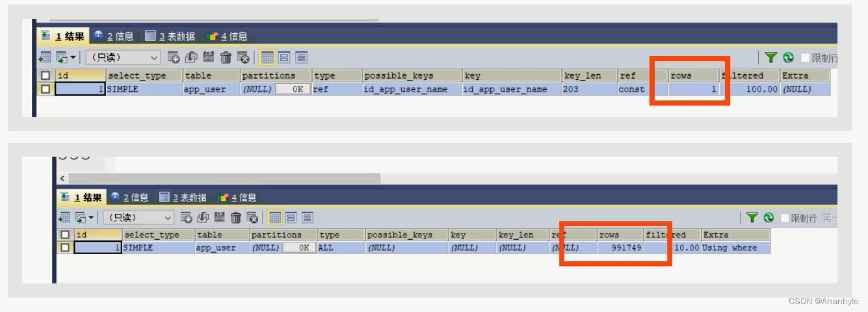Image resolution: width=868 pixels, height=312 pixels.
Task: Select the const cell under ref
Action: tap(642, 89)
